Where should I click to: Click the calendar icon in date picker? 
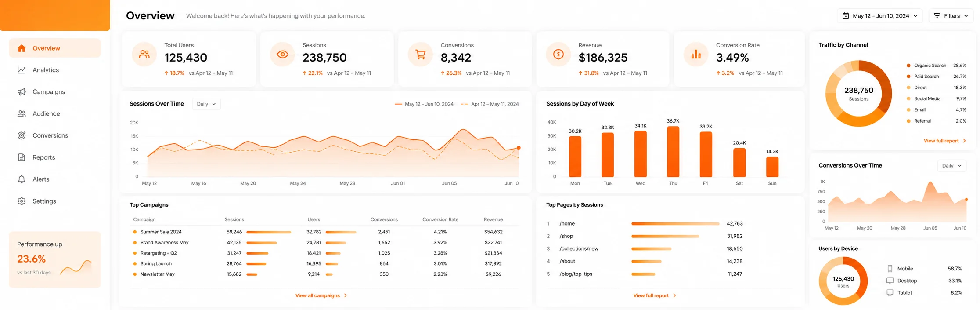coord(846,16)
